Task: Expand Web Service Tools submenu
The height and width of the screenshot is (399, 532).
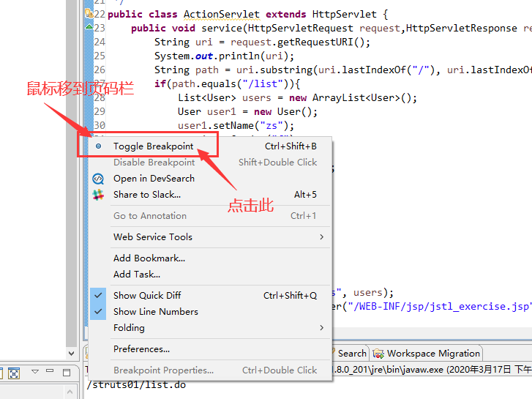Action: click(210, 236)
